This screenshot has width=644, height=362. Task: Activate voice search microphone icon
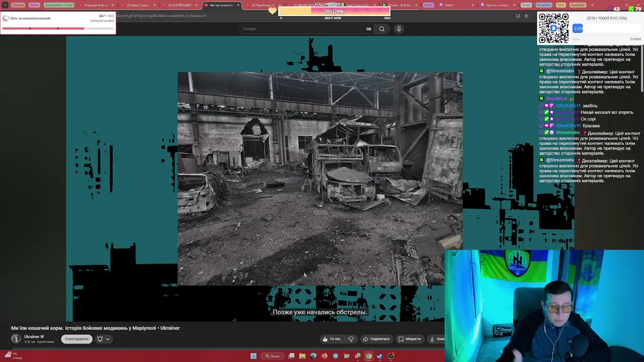point(399,29)
